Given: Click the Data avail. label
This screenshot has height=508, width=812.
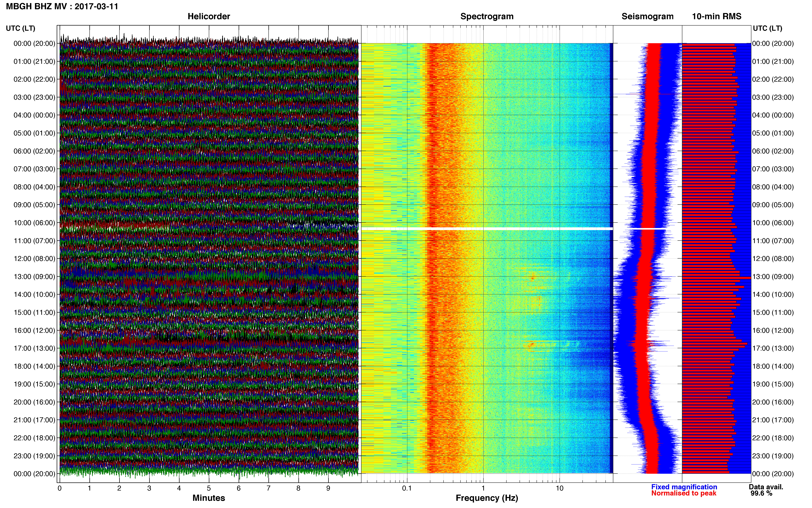Looking at the screenshot, I should click(766, 487).
